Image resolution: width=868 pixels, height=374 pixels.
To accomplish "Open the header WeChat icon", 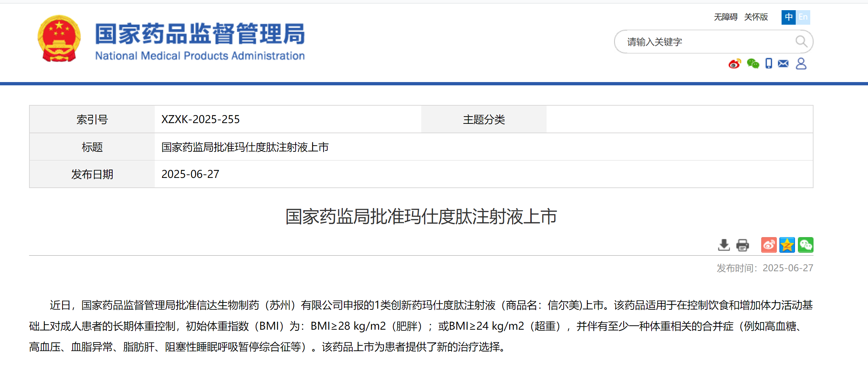I will (753, 64).
